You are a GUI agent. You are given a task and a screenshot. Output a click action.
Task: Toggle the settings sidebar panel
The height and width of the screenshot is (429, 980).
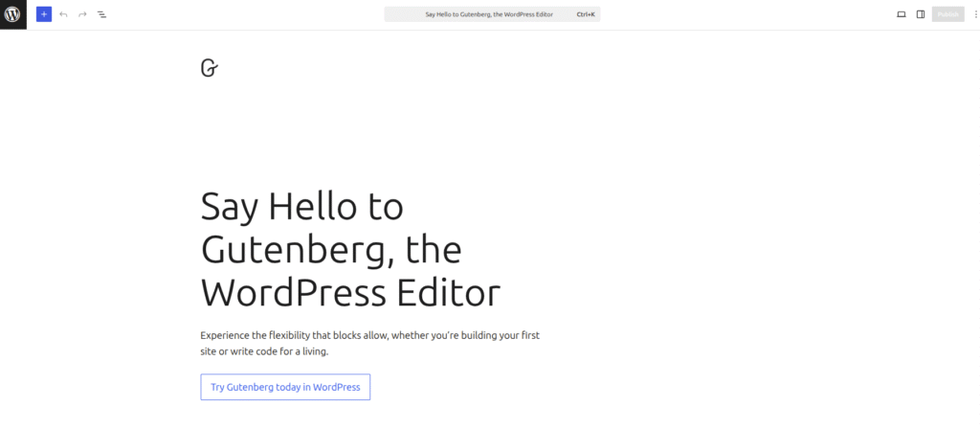click(921, 14)
